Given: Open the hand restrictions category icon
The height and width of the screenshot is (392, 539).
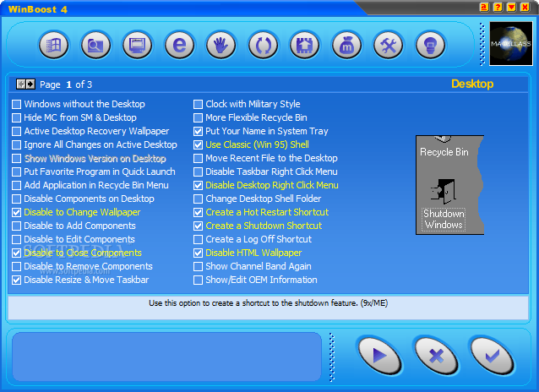Looking at the screenshot, I should pyautogui.click(x=221, y=45).
